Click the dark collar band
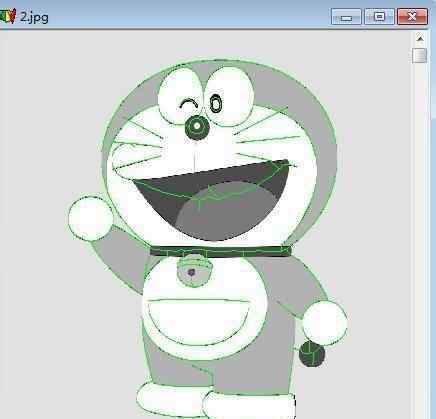The height and width of the screenshot is (419, 436). coord(220,251)
